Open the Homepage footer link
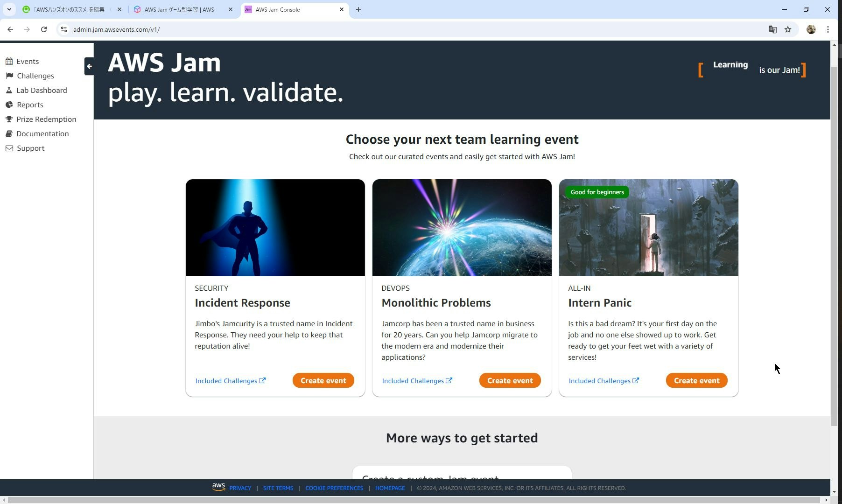The height and width of the screenshot is (504, 842). click(x=390, y=488)
